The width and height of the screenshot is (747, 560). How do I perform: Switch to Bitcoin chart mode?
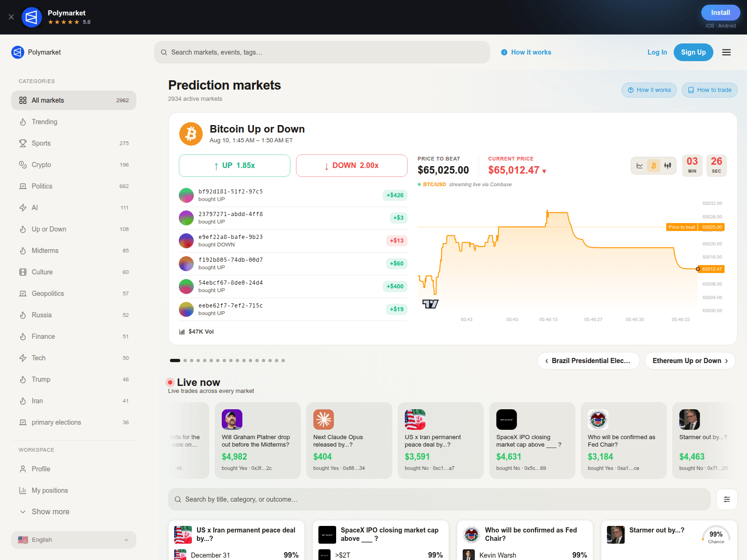tap(654, 166)
